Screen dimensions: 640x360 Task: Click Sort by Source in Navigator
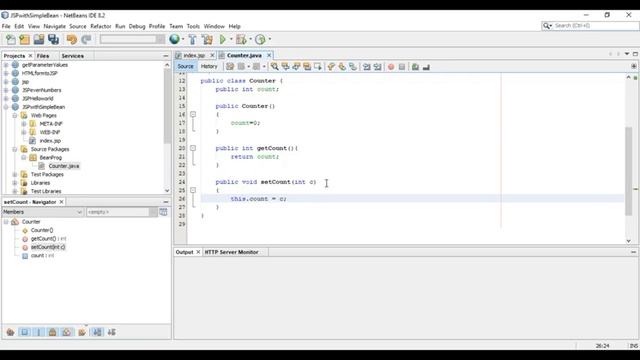tap(111, 332)
